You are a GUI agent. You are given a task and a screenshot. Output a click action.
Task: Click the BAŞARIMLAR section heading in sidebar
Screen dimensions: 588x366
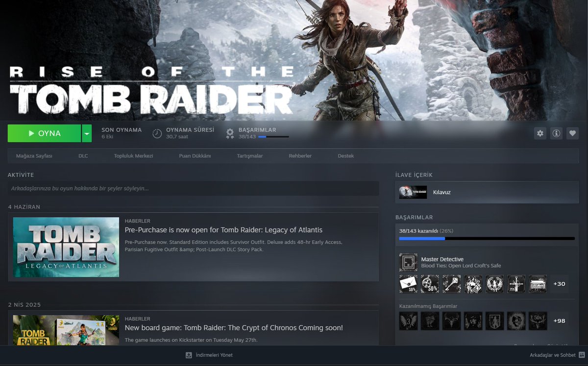coord(414,217)
